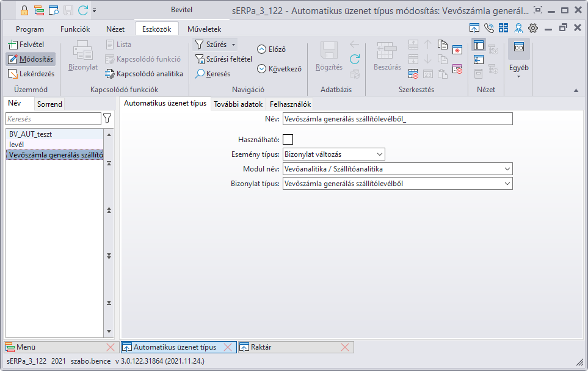Go to Következő record
The height and width of the screenshot is (371, 588).
[x=280, y=69]
